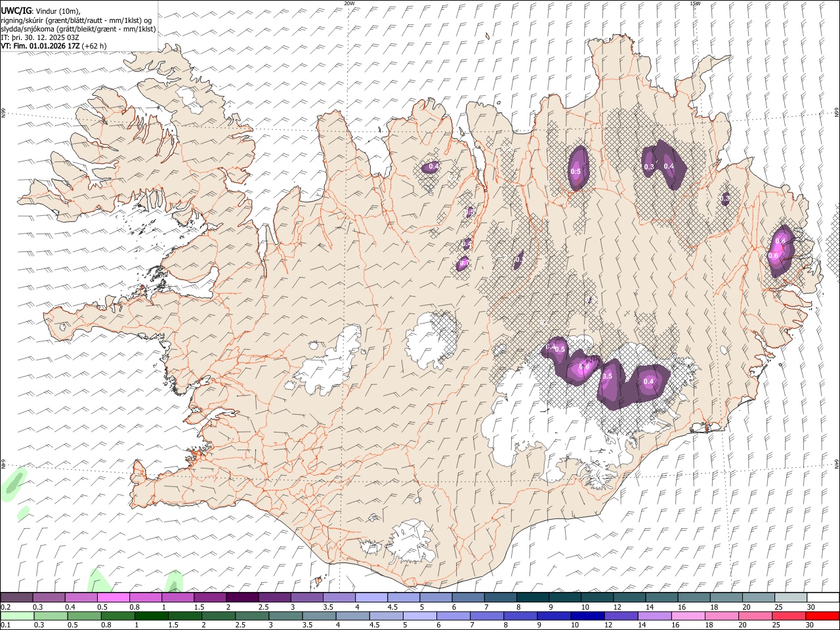This screenshot has height=630, width=840.
Task: Pick lower-row pale green swatch between 0.1 and 0.3
Action: [x=16, y=616]
